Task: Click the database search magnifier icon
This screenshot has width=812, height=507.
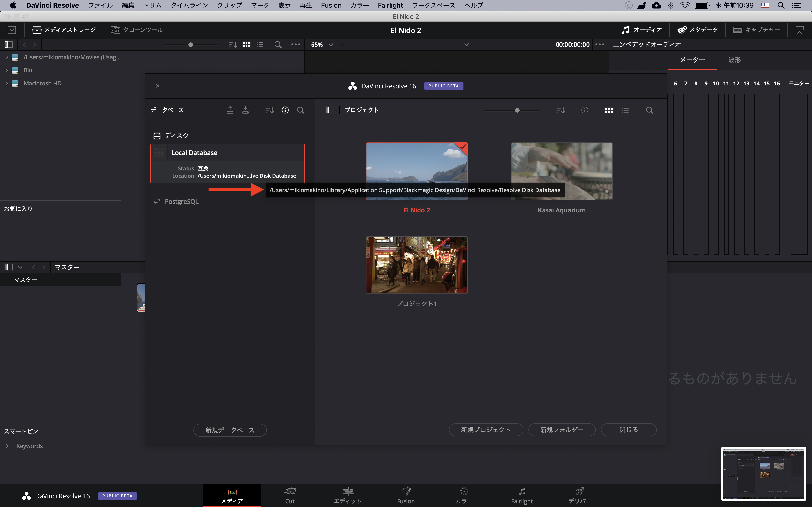Action: point(301,110)
